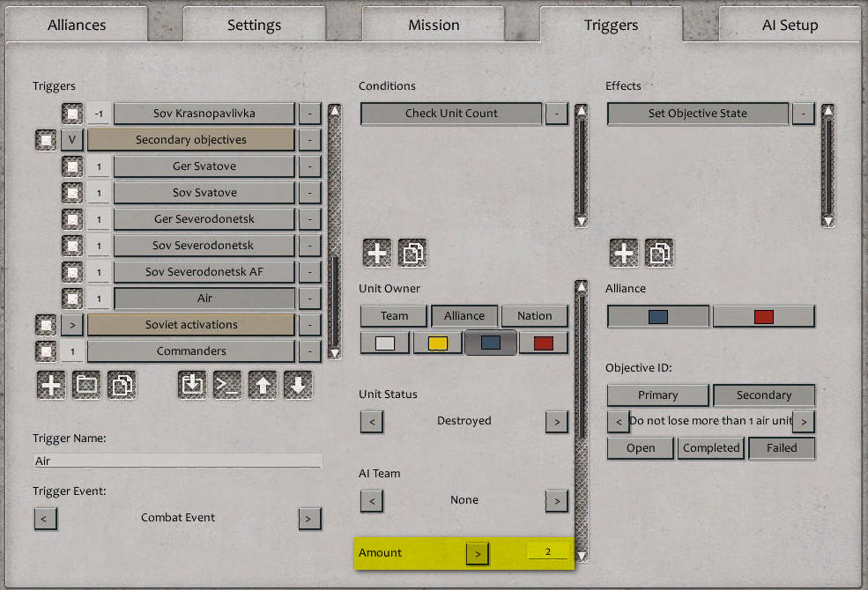This screenshot has height=590, width=868.
Task: Choose Primary objective type
Action: click(658, 395)
